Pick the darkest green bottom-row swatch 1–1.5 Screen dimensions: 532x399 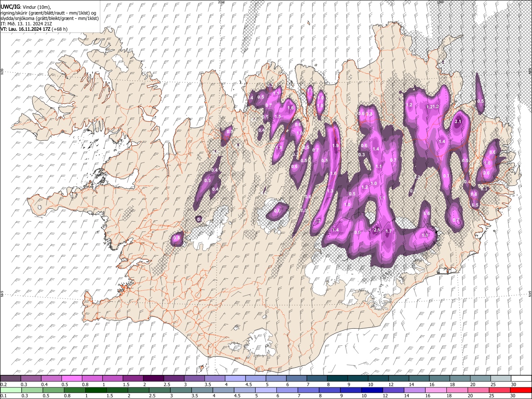(x=96, y=390)
